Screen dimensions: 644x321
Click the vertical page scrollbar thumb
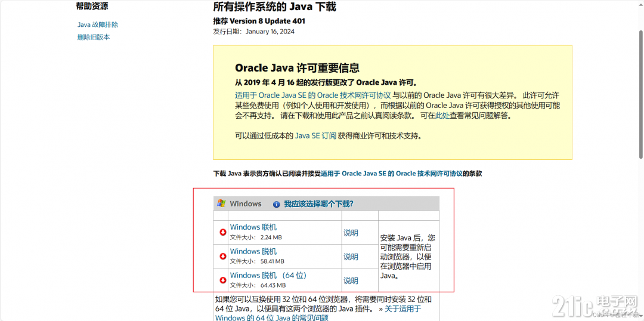[x=640, y=94]
